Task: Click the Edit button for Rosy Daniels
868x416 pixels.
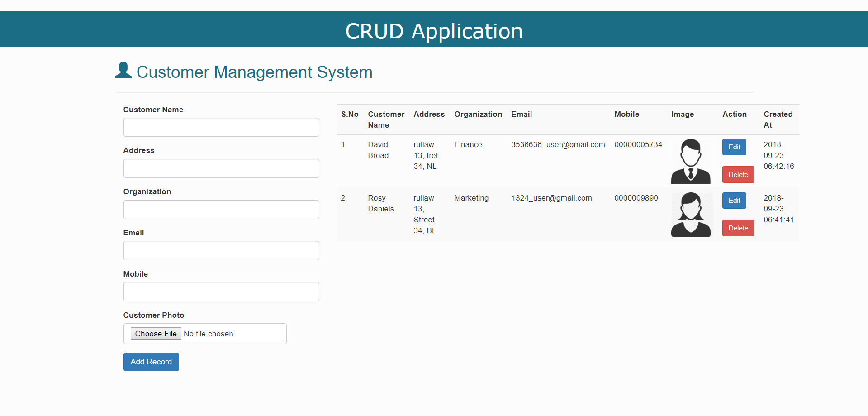Action: point(734,200)
